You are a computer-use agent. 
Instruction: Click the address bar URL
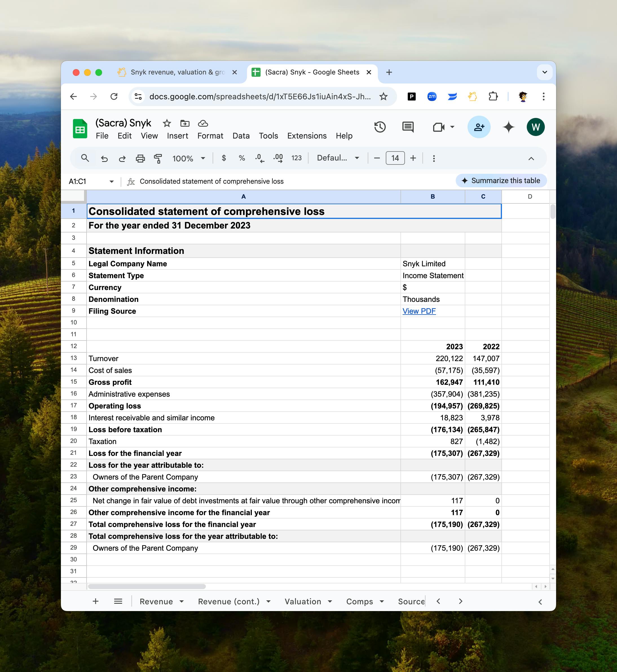(260, 96)
